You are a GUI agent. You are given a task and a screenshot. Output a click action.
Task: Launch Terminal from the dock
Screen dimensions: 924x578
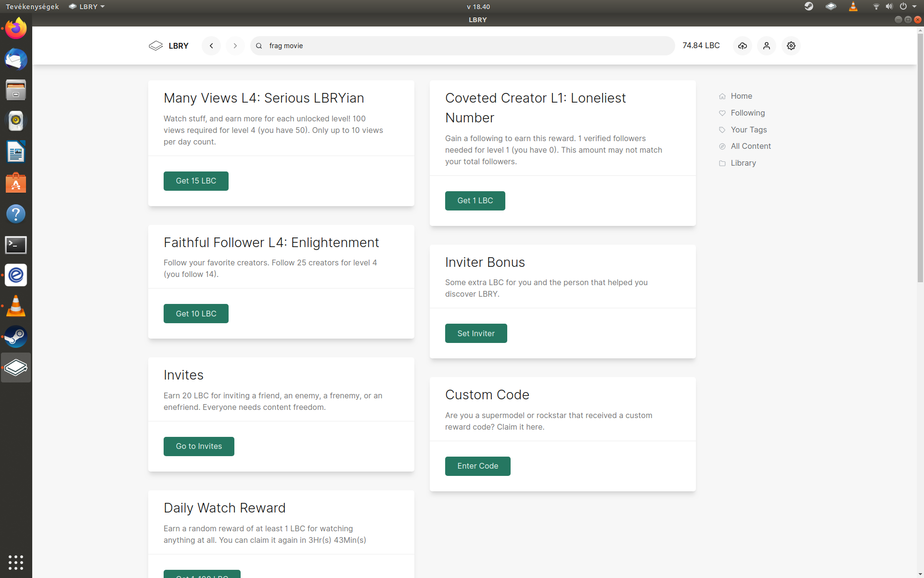[16, 245]
